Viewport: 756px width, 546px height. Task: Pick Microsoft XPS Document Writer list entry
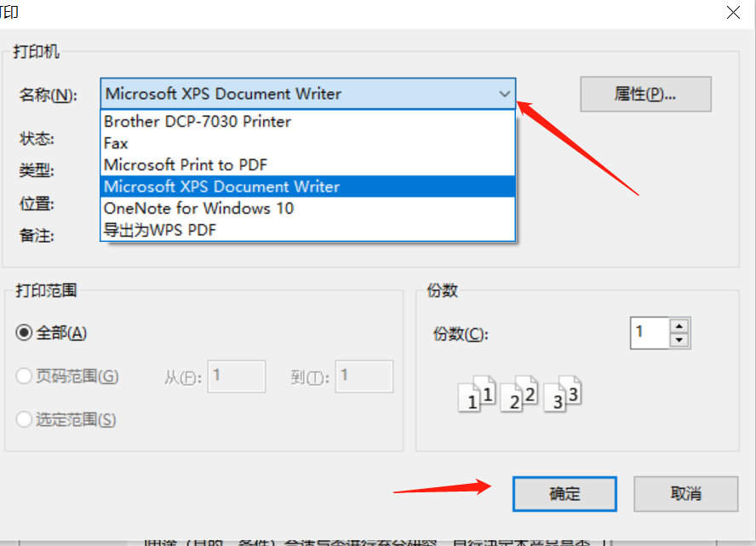point(307,187)
